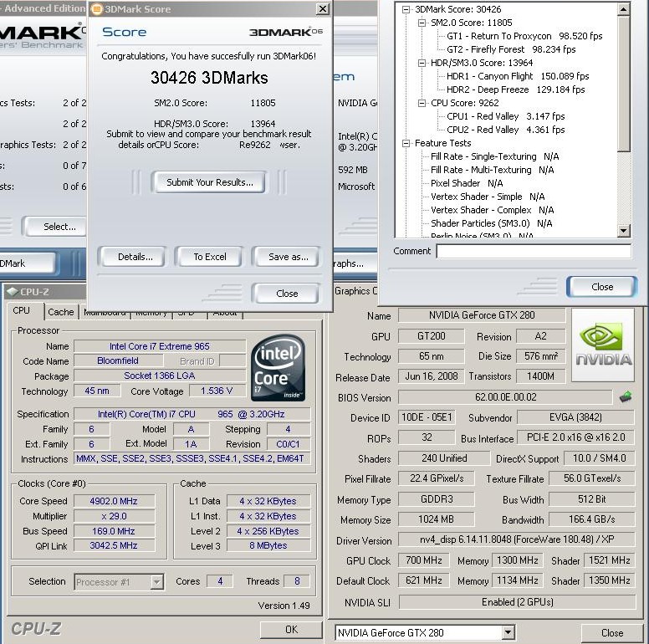Image resolution: width=649 pixels, height=644 pixels.
Task: Click the Multiplier x 29.0 value
Action: (x=114, y=516)
